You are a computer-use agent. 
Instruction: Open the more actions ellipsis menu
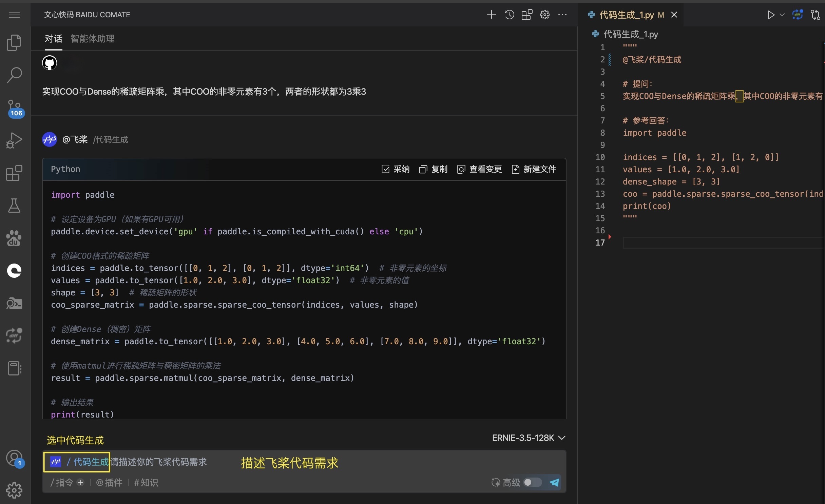coord(562,15)
